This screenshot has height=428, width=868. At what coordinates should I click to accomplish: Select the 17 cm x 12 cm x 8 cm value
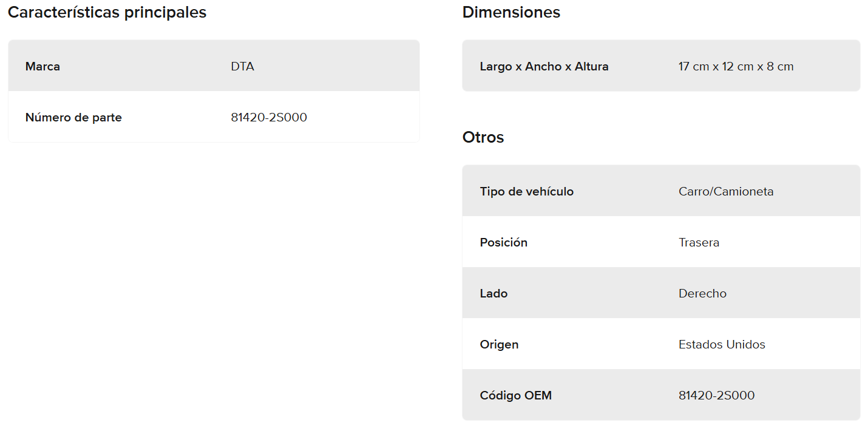coord(736,67)
